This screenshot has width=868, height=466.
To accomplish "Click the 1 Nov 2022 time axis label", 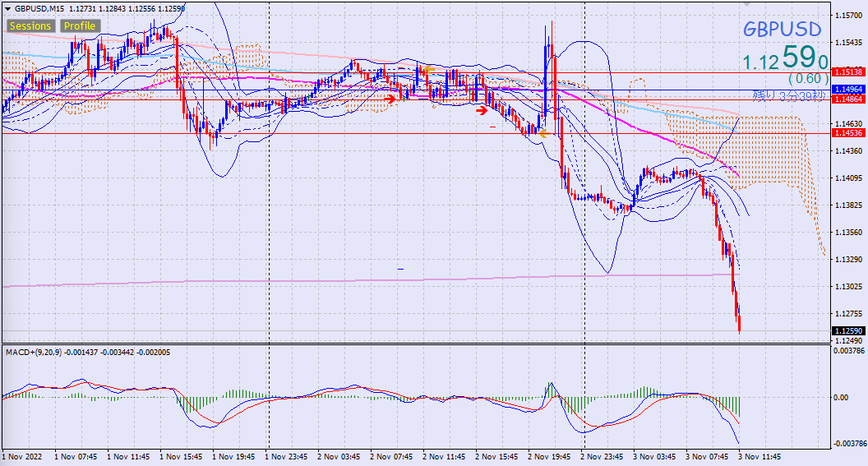I will pyautogui.click(x=22, y=457).
